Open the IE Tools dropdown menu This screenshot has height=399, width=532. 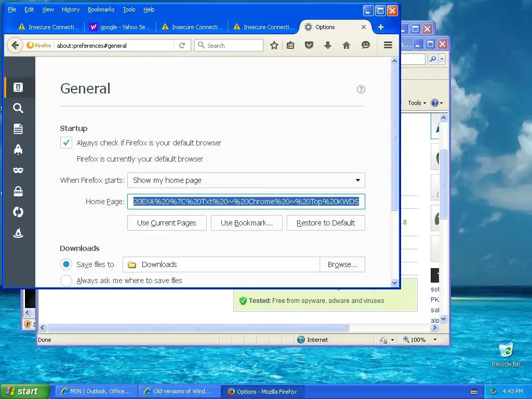(x=417, y=103)
